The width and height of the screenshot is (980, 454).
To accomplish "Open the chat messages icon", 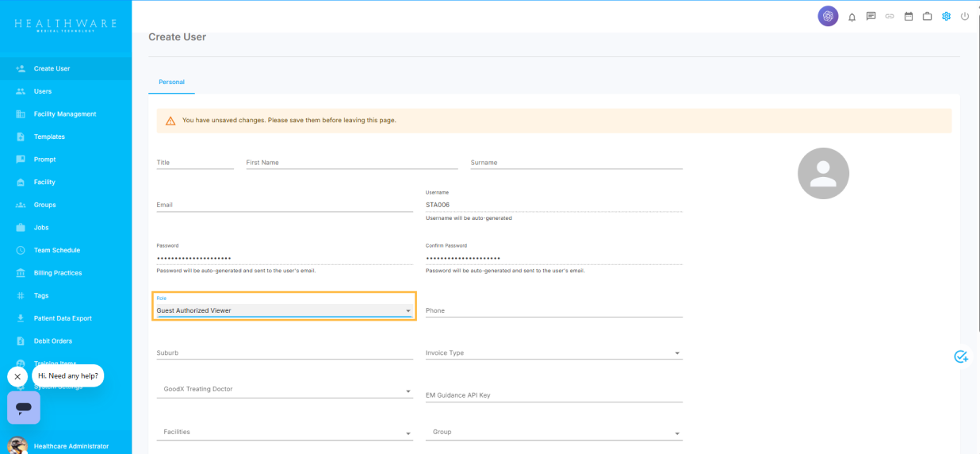I will pos(871,16).
